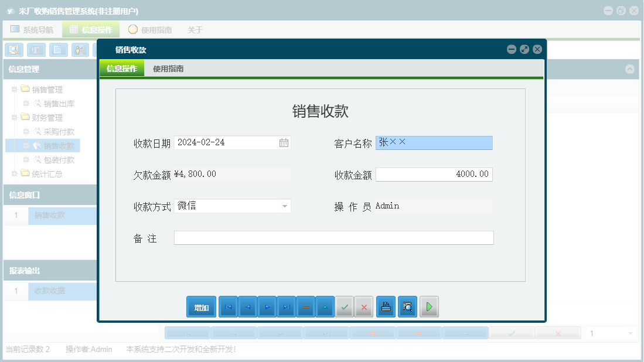Collapse the panel using the top-right chevron

tap(631, 69)
